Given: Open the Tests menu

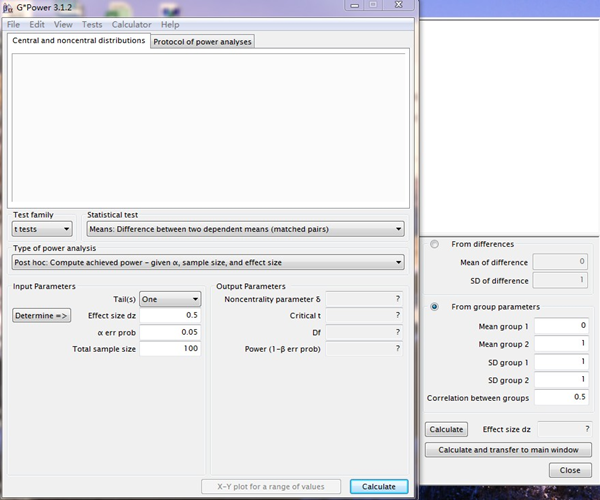Looking at the screenshot, I should 92,24.
